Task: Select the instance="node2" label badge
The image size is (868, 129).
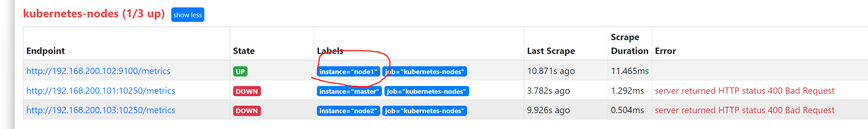Action: click(x=348, y=111)
